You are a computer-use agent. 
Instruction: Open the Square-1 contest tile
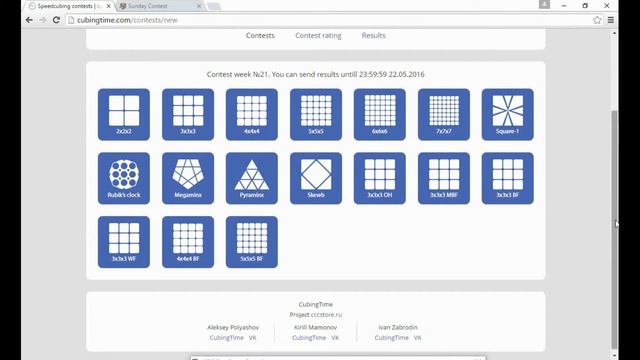[508, 115]
